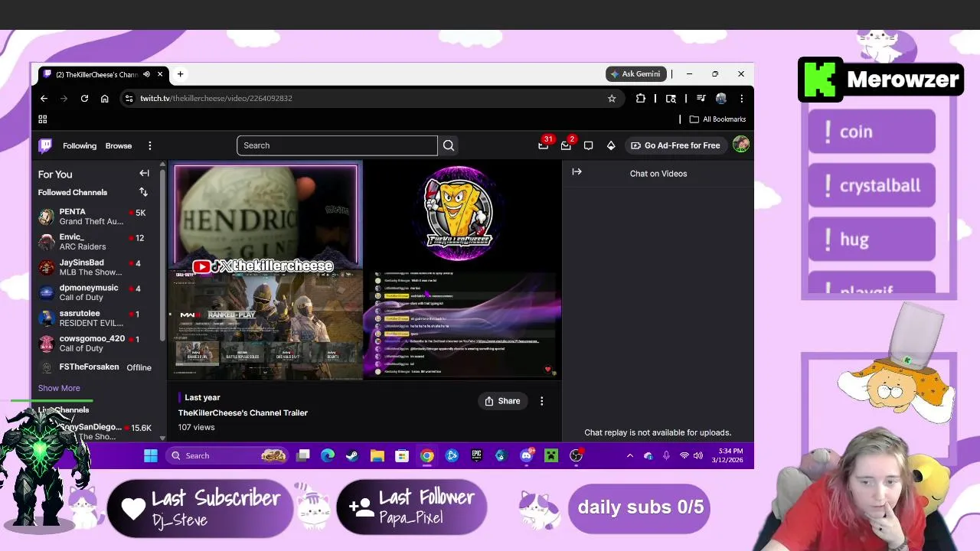
Task: Click the address bar URL
Action: tap(216, 98)
